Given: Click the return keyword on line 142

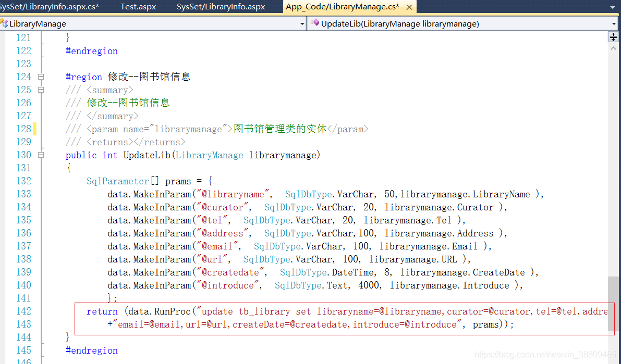Looking at the screenshot, I should tap(102, 311).
